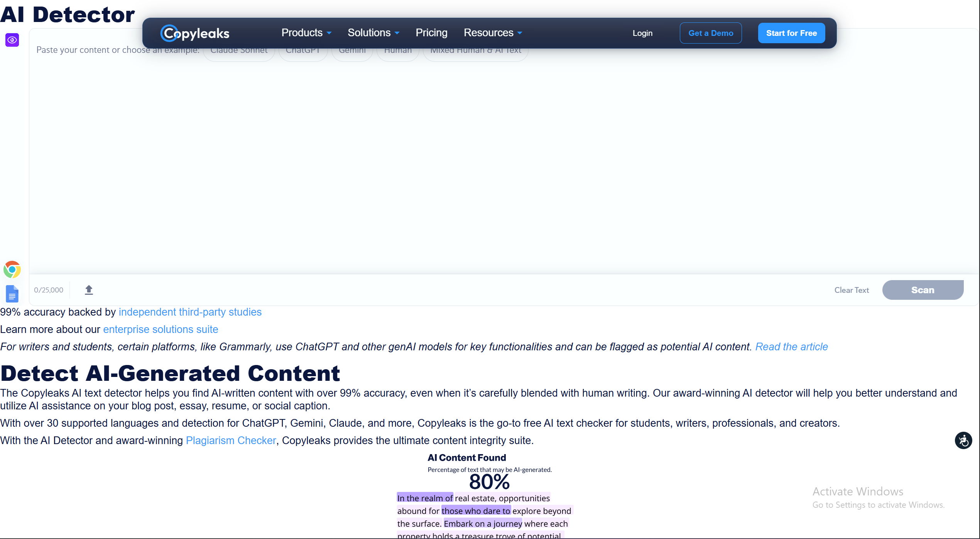Click the Start for Free button
The width and height of the screenshot is (980, 539).
[x=791, y=33]
